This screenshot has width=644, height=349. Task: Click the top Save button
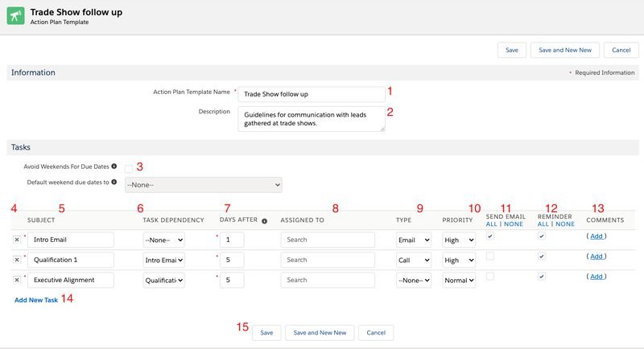512,50
